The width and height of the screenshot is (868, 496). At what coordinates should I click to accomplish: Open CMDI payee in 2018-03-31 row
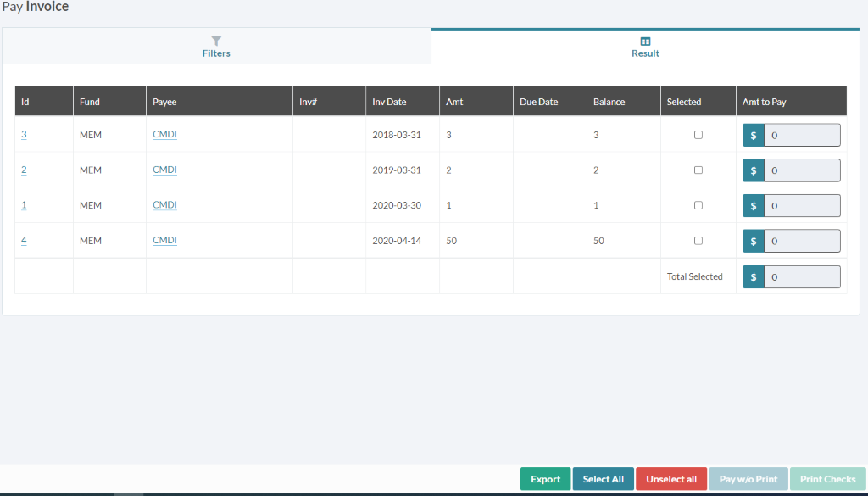165,134
